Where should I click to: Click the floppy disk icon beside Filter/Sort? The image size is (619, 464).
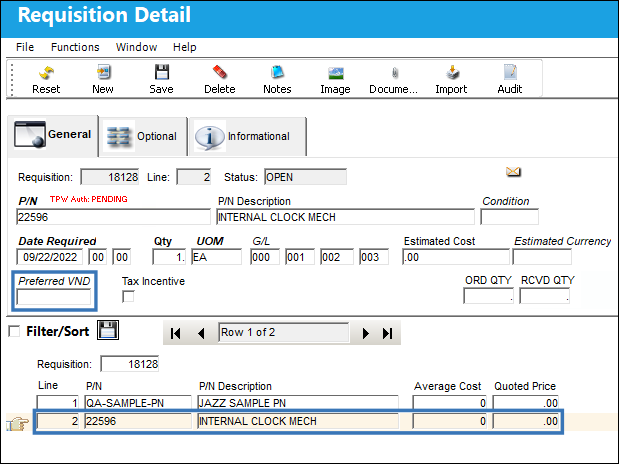tap(108, 330)
